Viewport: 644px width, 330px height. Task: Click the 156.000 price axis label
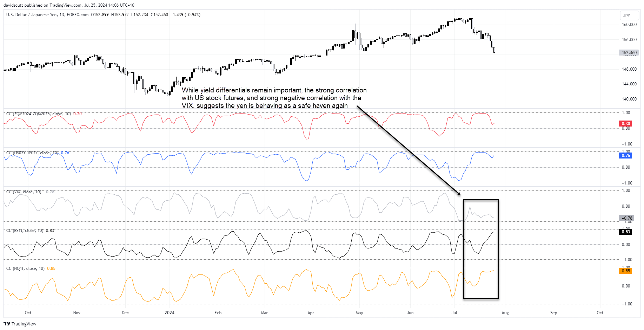[629, 40]
